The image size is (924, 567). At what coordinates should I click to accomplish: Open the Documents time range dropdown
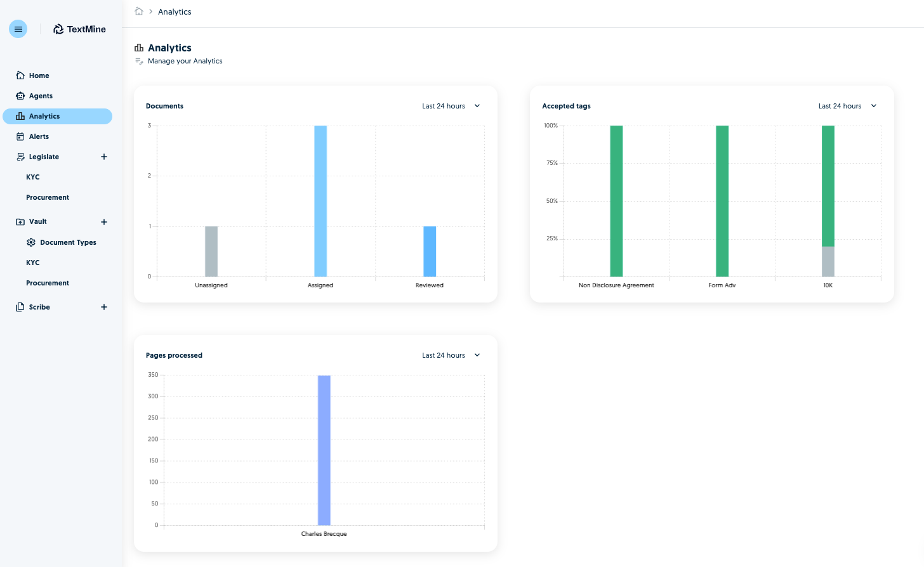tap(451, 106)
